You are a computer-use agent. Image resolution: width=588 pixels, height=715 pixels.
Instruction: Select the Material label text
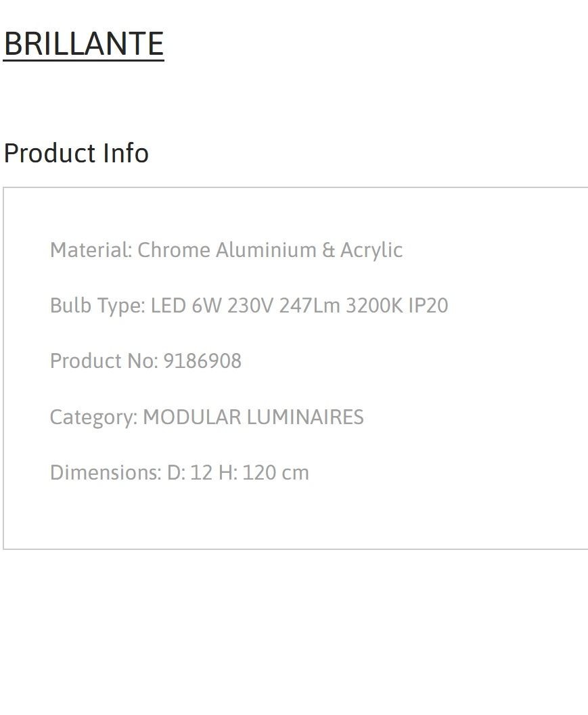pos(91,250)
